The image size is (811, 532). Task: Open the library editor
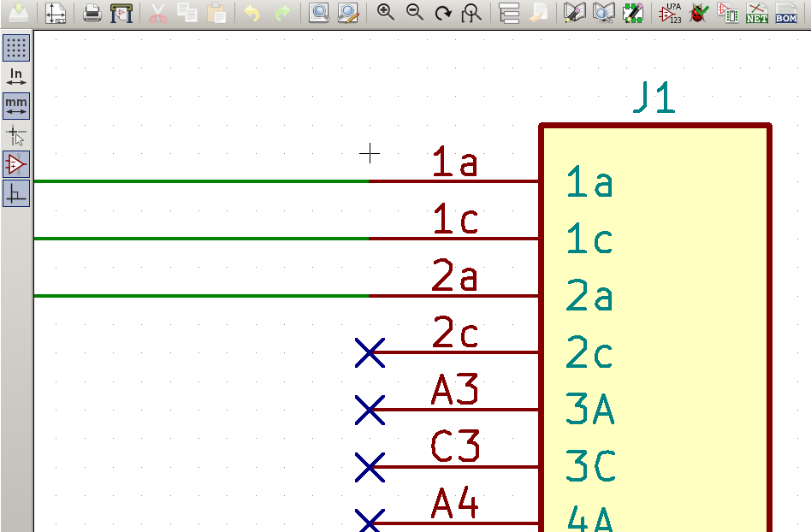coord(574,13)
